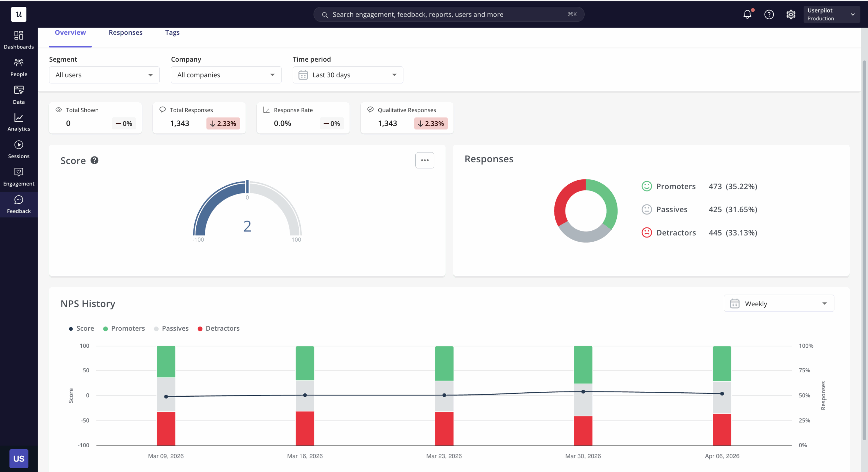Screen dimensions: 868x472
Task: Go to the Engagement section
Action: pyautogui.click(x=19, y=177)
